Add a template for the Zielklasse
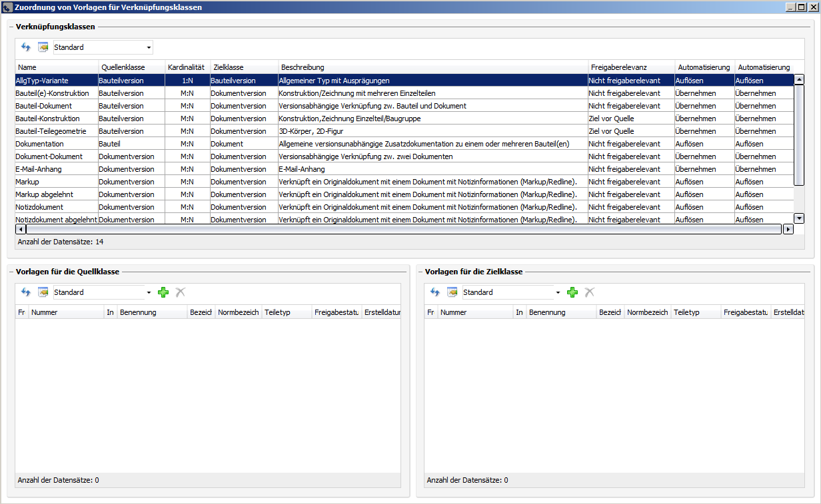821x504 pixels. [572, 292]
